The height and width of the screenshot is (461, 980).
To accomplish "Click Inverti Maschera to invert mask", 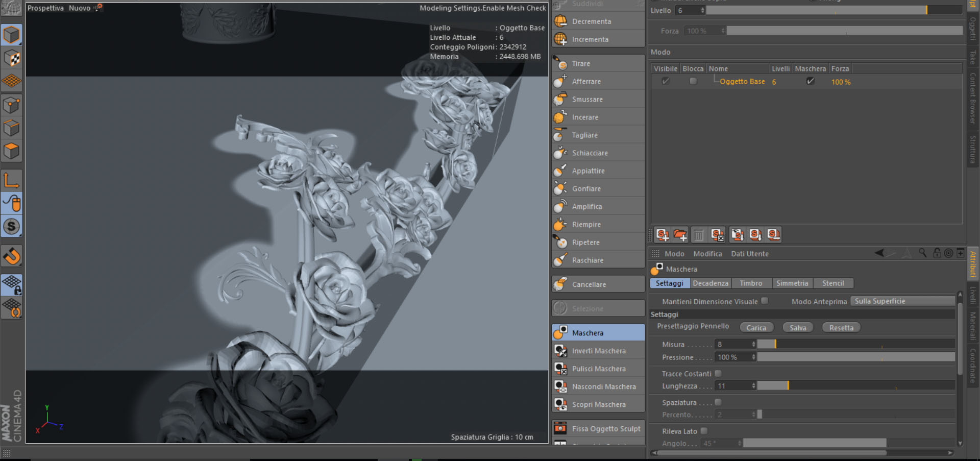I will [598, 351].
